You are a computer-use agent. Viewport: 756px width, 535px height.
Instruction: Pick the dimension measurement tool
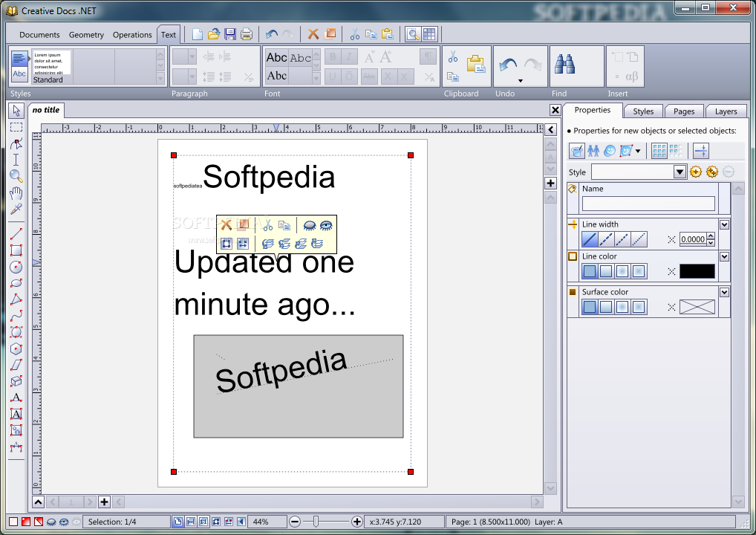(x=16, y=447)
